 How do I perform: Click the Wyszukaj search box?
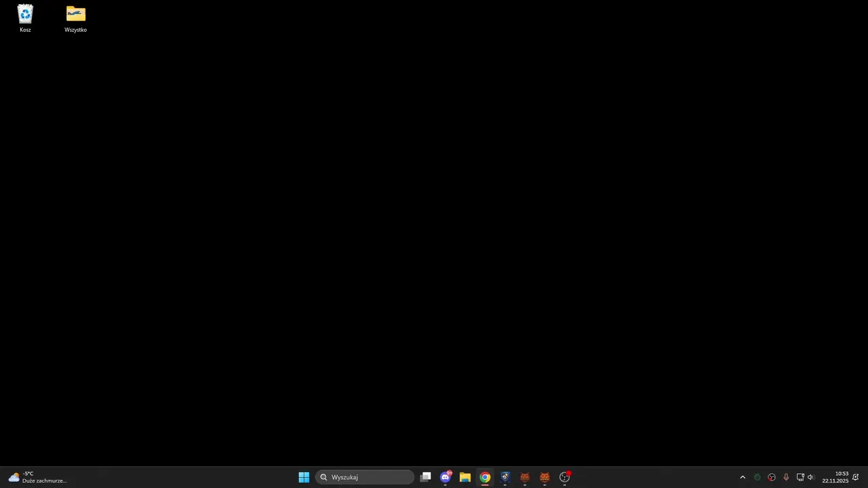pos(365,477)
